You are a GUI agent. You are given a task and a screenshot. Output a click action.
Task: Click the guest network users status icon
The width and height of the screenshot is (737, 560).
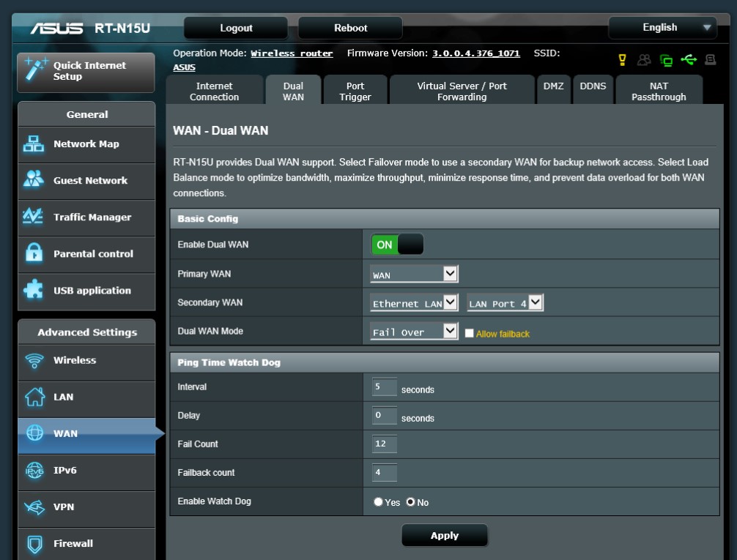[644, 60]
